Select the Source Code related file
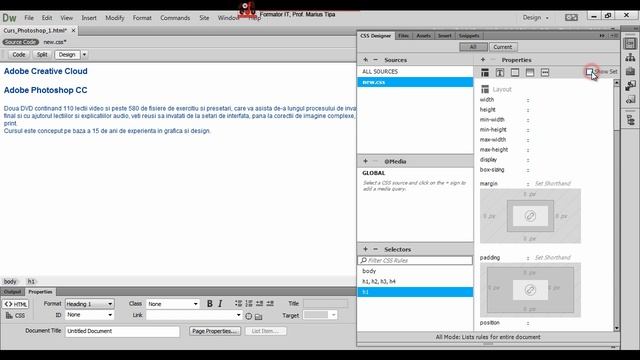 [x=20, y=42]
